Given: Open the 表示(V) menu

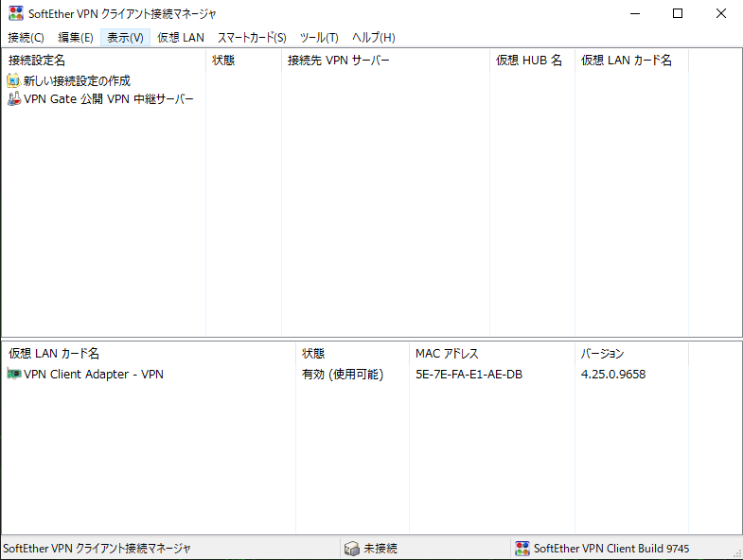Looking at the screenshot, I should [x=125, y=38].
